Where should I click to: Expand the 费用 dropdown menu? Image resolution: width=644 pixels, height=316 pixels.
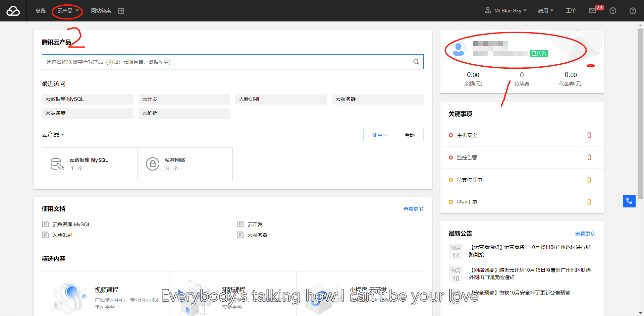click(x=546, y=10)
